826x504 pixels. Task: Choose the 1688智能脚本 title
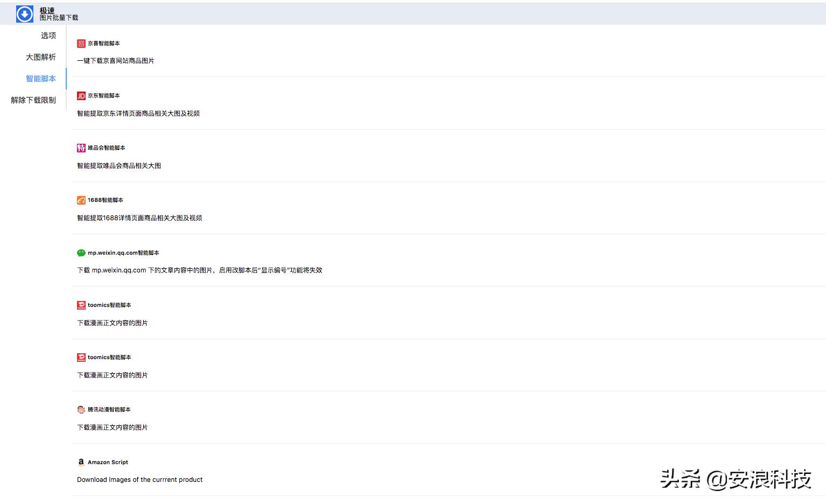(106, 200)
